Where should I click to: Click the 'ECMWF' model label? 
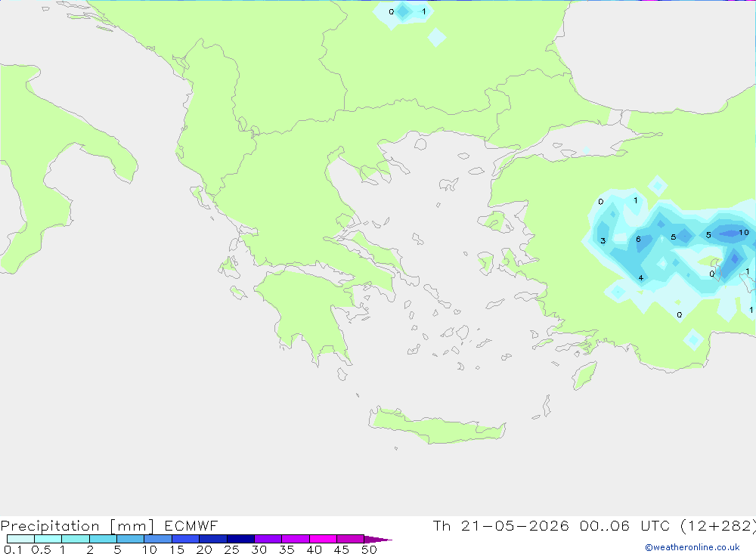[191, 525]
